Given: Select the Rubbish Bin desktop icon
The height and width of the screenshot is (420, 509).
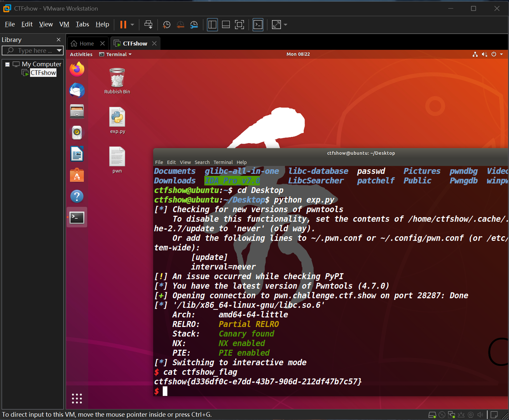Looking at the screenshot, I should tap(117, 81).
